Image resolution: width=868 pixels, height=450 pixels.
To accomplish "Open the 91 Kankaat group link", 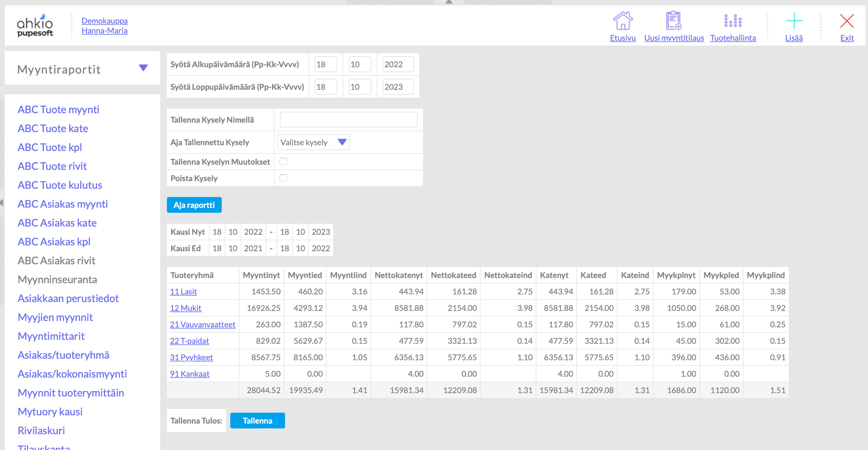I will (190, 374).
